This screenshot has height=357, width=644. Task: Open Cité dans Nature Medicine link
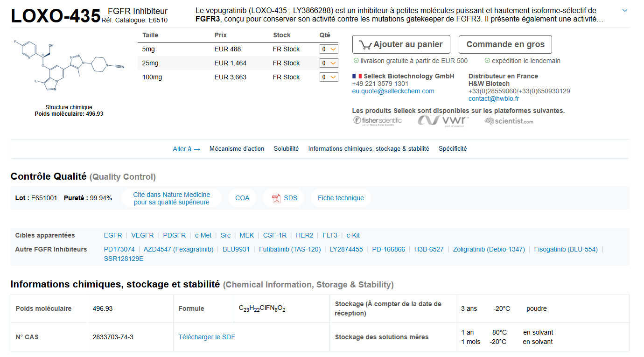(172, 198)
